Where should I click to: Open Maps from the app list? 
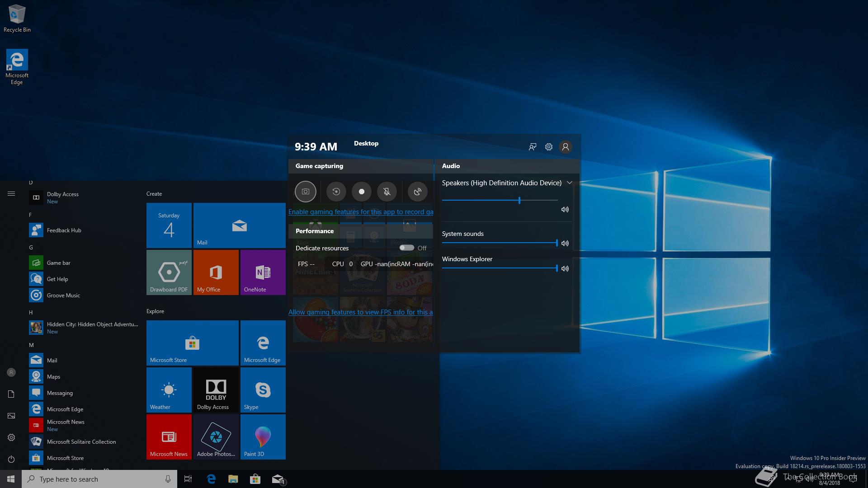[84, 376]
